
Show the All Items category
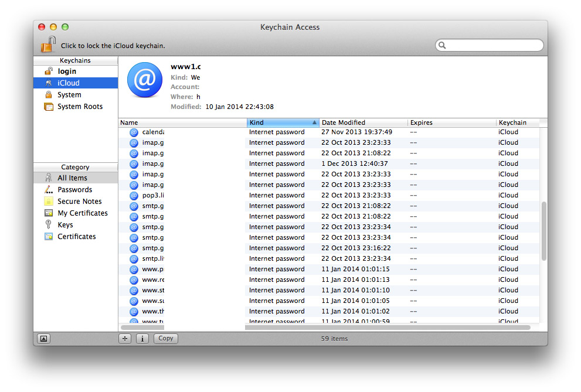coord(76,178)
